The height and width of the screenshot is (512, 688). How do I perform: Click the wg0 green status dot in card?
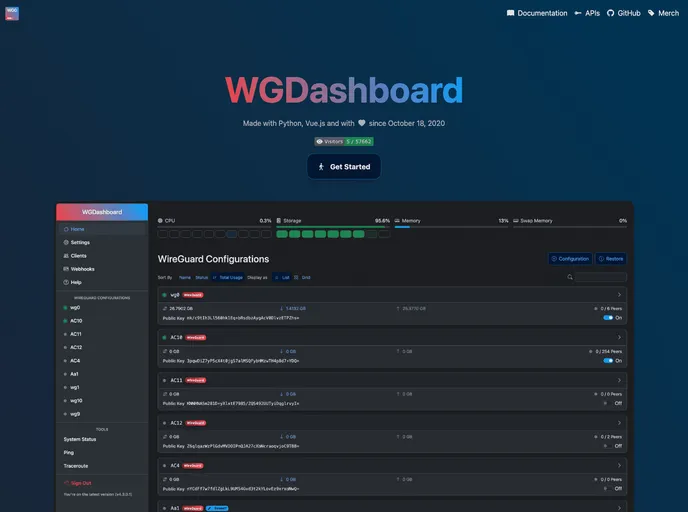point(165,295)
